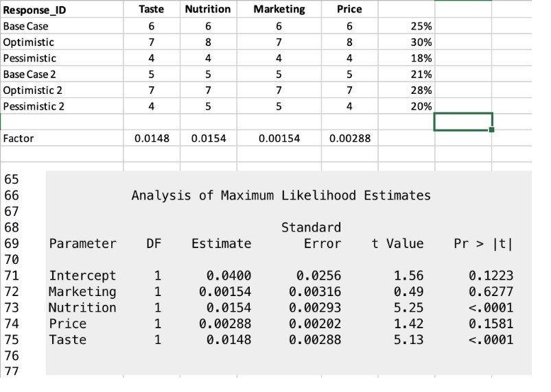The width and height of the screenshot is (551, 392).
Task: Select Factor row Nutrition cell 0.0154
Action: click(x=209, y=138)
